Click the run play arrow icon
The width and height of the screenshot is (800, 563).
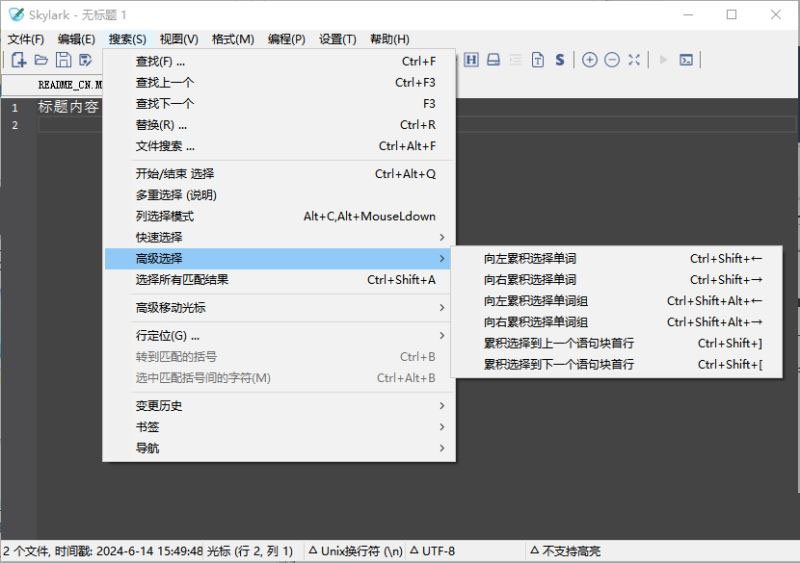tap(663, 60)
